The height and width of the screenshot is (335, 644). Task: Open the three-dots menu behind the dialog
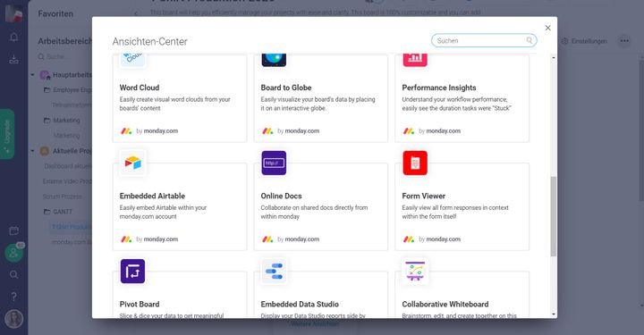click(624, 41)
